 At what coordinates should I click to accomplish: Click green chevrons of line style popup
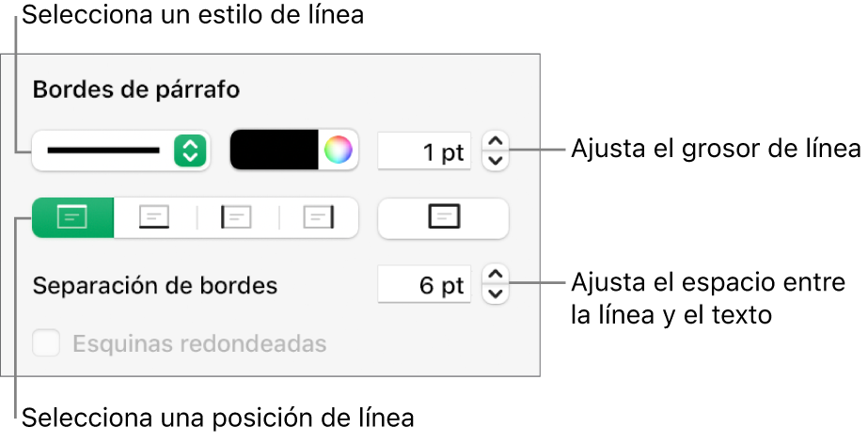[189, 150]
